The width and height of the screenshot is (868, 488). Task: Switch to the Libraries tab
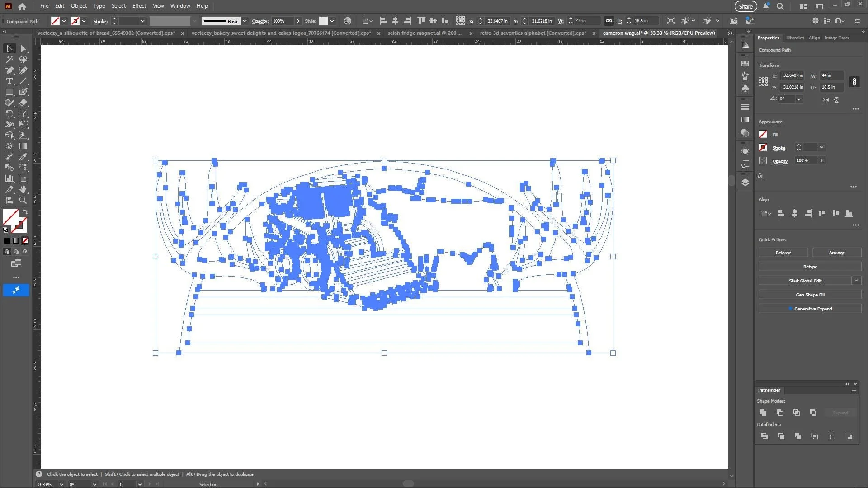(x=794, y=38)
